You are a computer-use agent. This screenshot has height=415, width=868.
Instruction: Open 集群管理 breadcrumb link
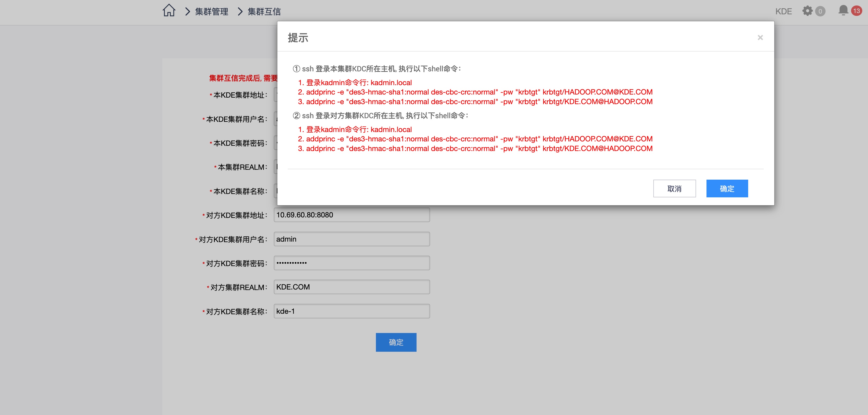[212, 11]
